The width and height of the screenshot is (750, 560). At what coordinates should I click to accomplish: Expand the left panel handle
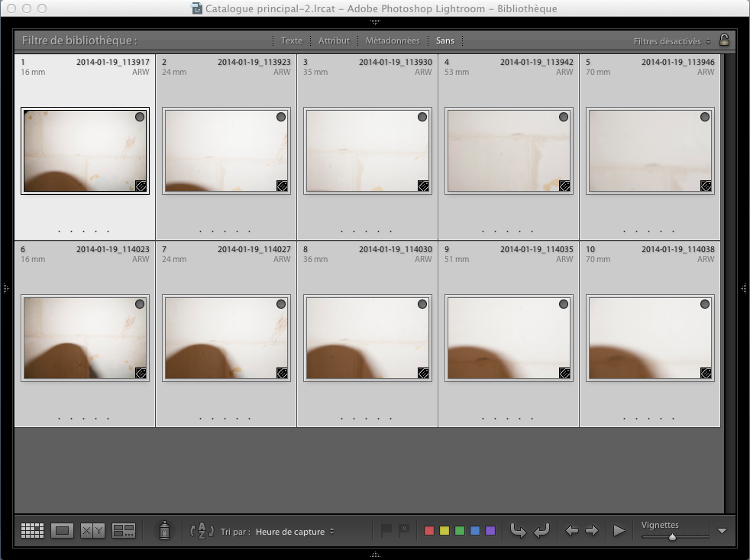point(6,288)
